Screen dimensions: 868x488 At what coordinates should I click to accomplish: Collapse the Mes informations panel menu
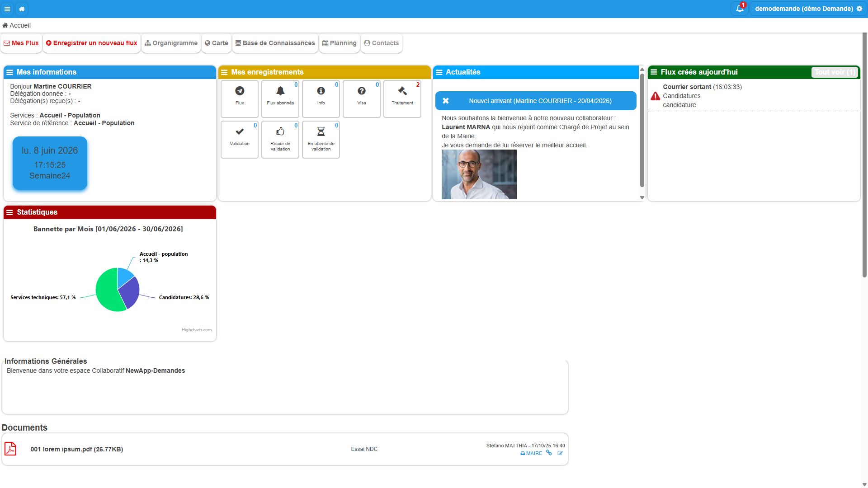pyautogui.click(x=9, y=72)
